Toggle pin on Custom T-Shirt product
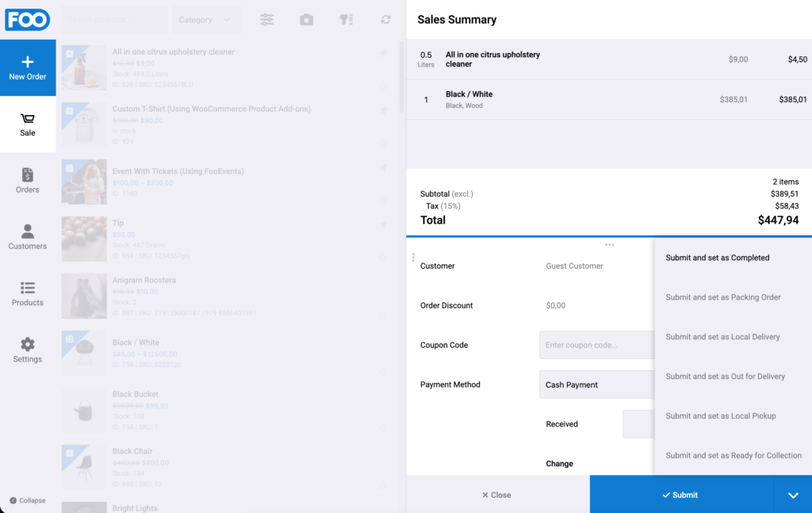 (383, 109)
